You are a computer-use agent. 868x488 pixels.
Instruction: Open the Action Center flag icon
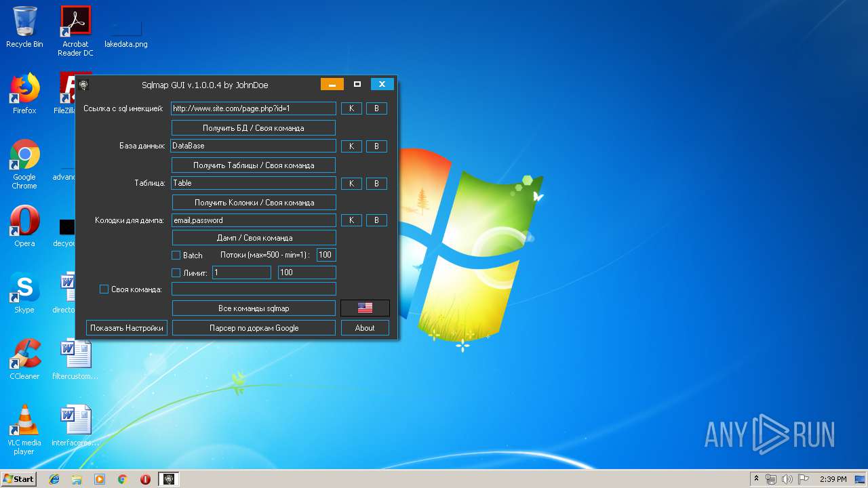tap(804, 479)
